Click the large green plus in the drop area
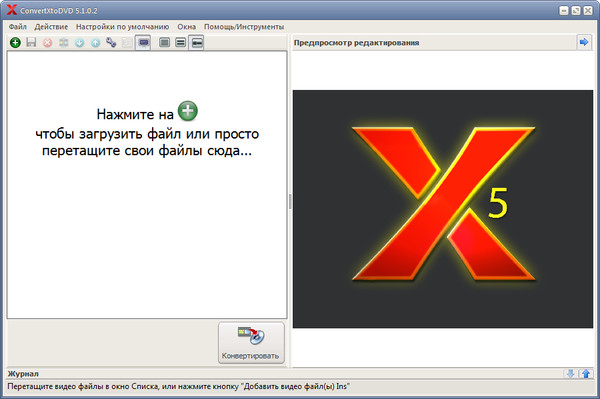Screen dimensions: 600x399 coord(188,111)
